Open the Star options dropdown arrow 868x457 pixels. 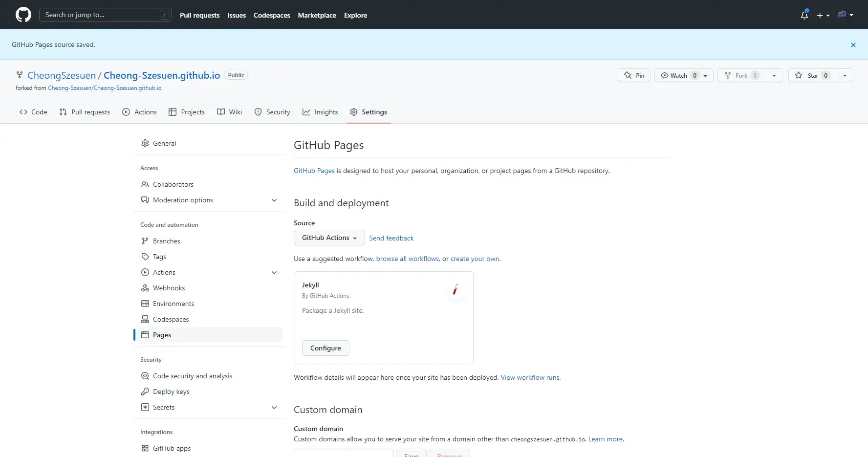click(845, 75)
